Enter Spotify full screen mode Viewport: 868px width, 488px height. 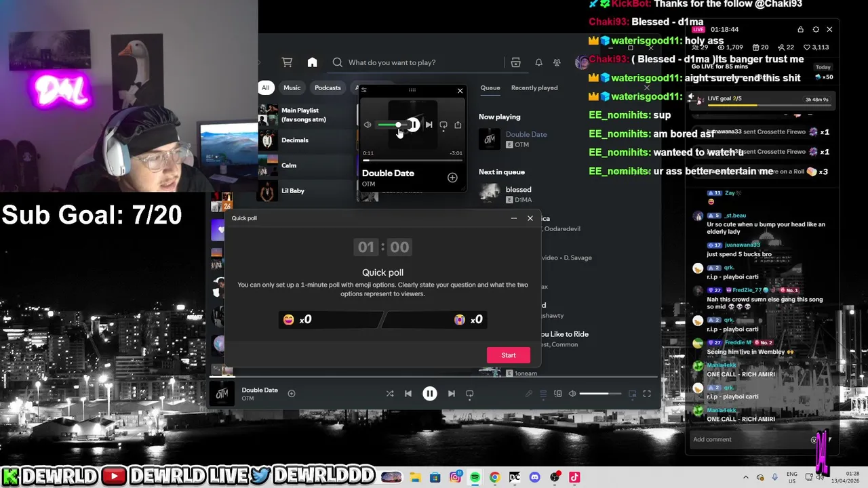click(x=647, y=394)
